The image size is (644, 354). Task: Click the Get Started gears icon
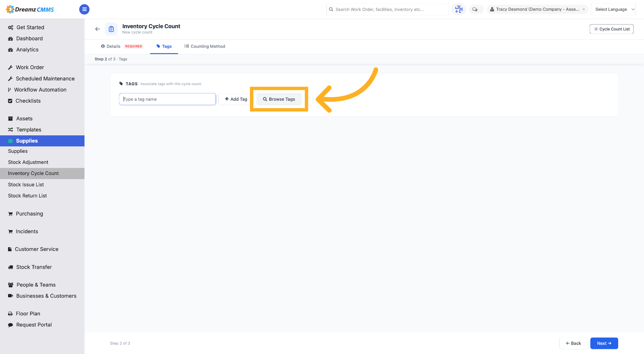tap(11, 28)
